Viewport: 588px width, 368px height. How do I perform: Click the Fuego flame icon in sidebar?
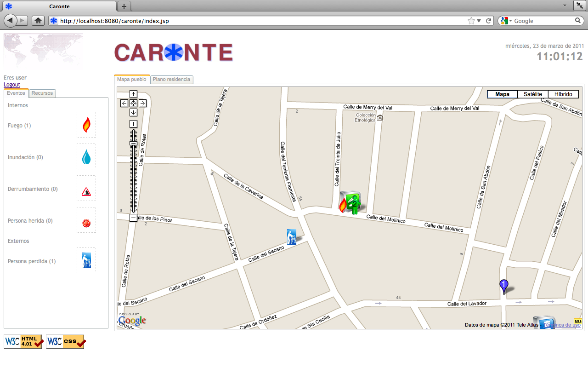click(x=86, y=125)
